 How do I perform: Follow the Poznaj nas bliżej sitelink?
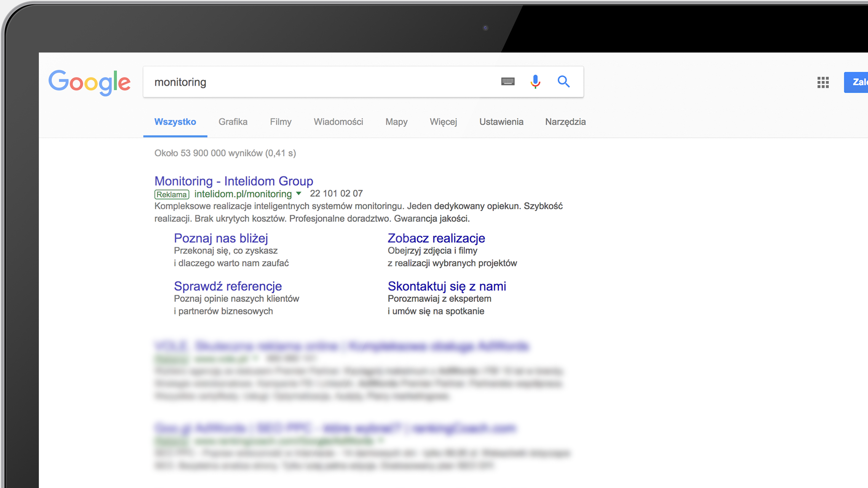pos(221,238)
